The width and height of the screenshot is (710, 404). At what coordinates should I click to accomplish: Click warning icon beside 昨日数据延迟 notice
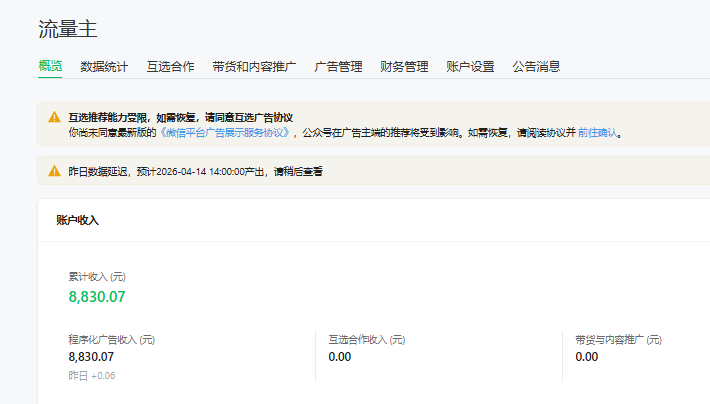coord(54,171)
